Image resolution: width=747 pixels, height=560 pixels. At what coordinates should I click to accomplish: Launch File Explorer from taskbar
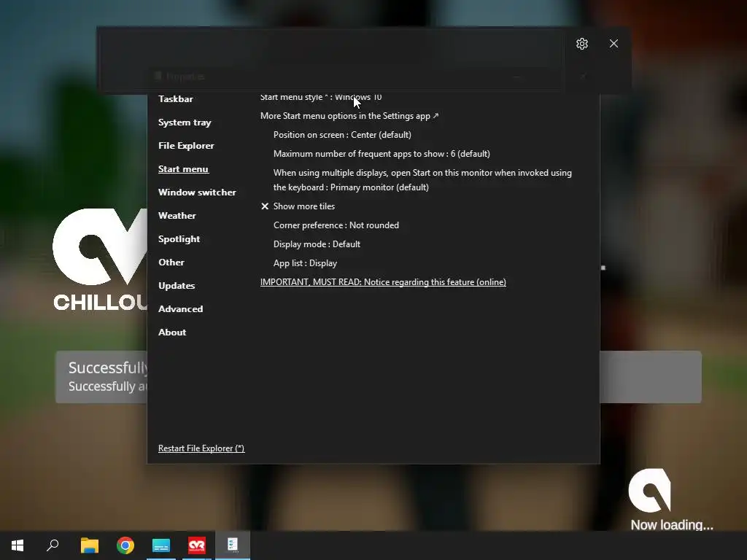[90, 545]
